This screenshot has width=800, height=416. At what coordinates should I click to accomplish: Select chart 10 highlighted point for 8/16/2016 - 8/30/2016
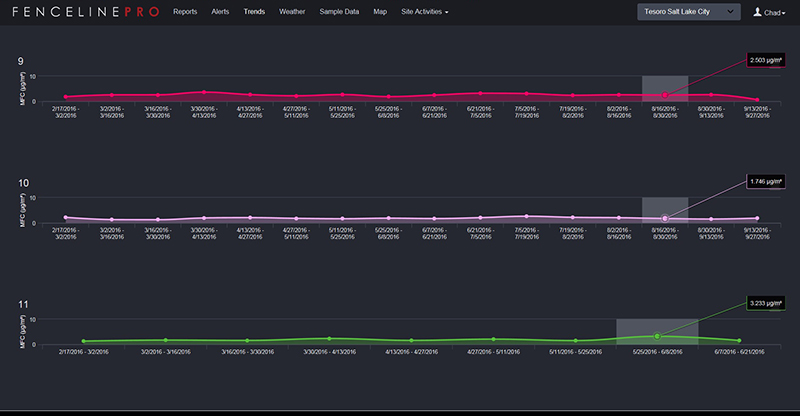665,218
